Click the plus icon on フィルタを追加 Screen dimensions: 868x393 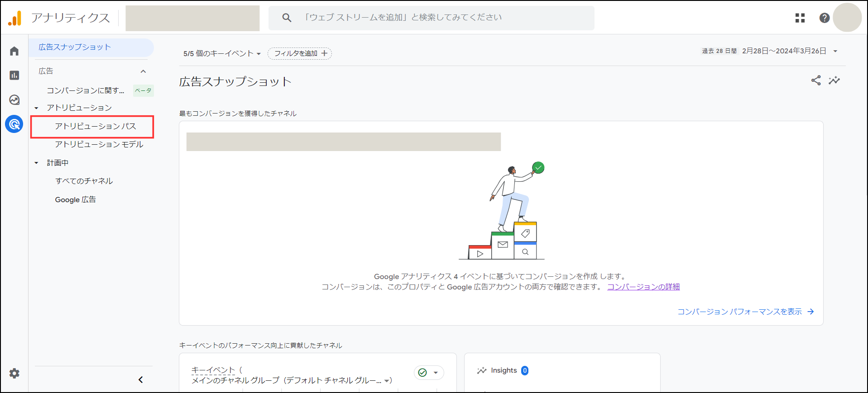[x=324, y=53]
